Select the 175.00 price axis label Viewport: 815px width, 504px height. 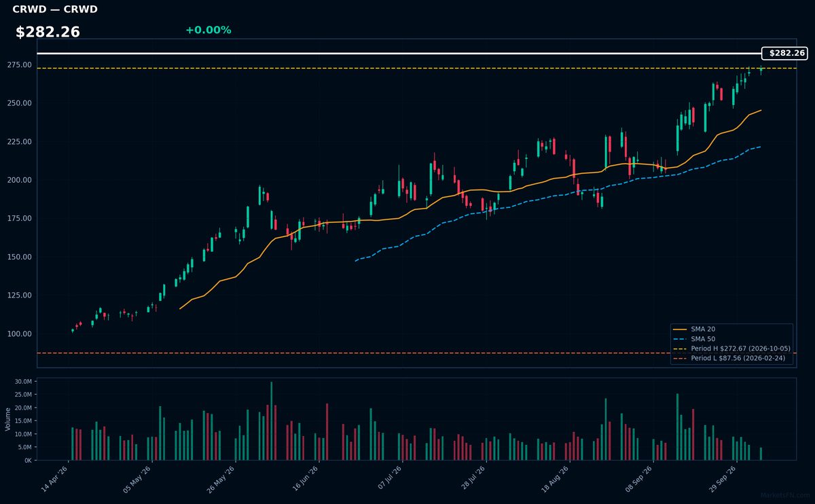(20, 219)
